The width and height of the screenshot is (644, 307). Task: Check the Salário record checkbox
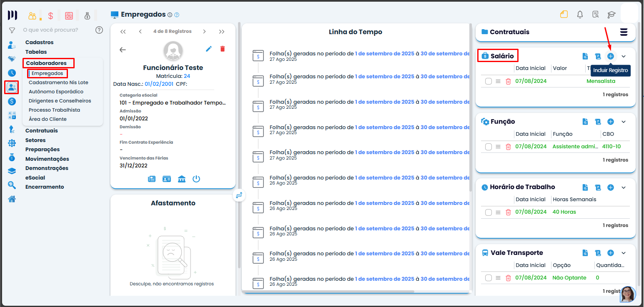point(489,81)
